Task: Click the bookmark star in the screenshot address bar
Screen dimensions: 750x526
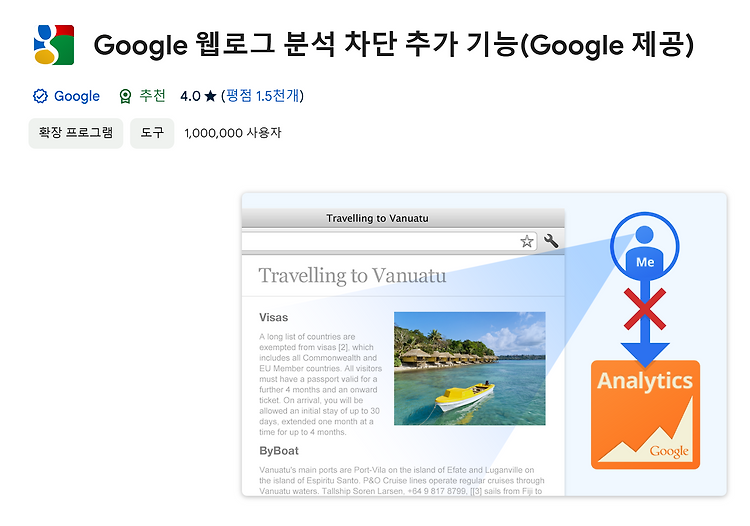Action: [527, 241]
